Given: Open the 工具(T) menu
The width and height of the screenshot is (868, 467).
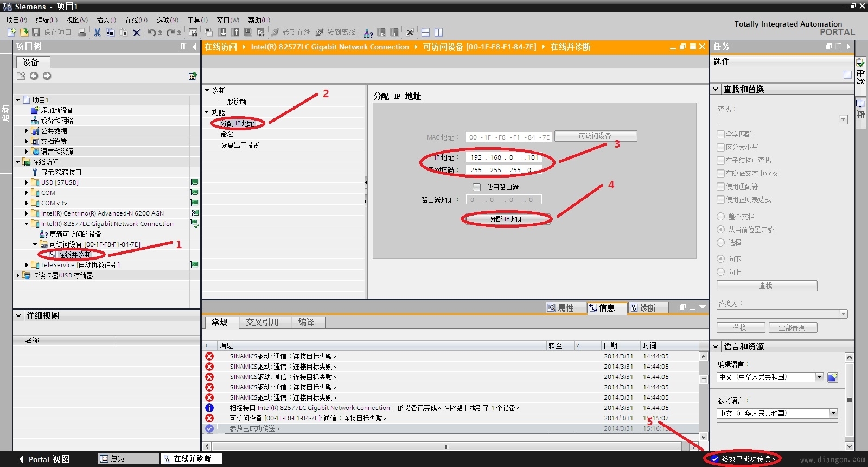Looking at the screenshot, I should (197, 20).
